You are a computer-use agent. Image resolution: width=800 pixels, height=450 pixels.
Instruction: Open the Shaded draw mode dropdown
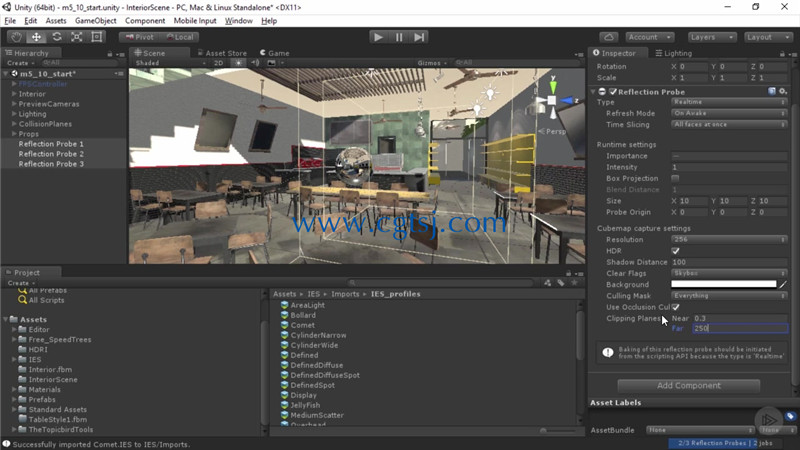coord(170,63)
